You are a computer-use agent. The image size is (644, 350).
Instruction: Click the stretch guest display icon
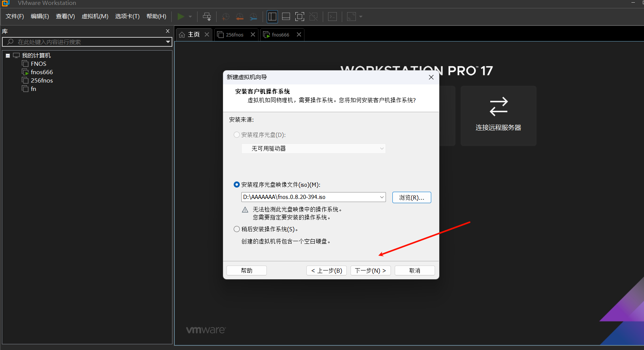pos(351,16)
